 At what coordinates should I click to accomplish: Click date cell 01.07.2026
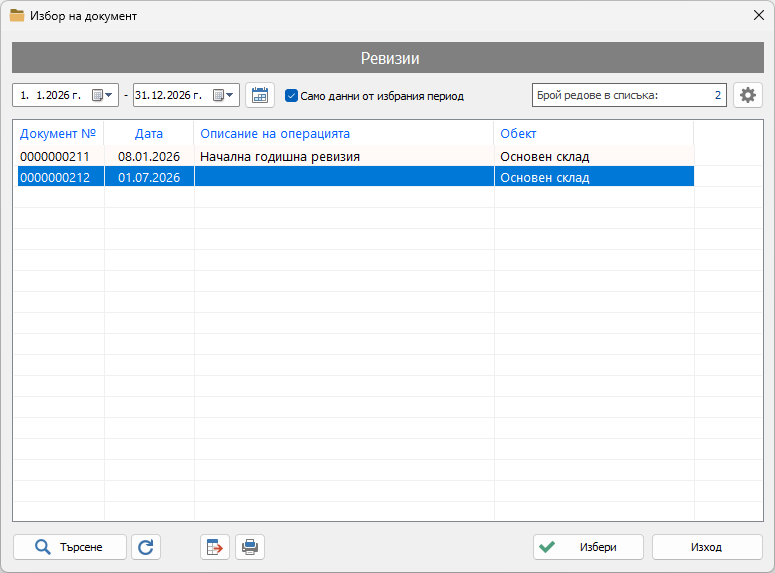click(149, 177)
